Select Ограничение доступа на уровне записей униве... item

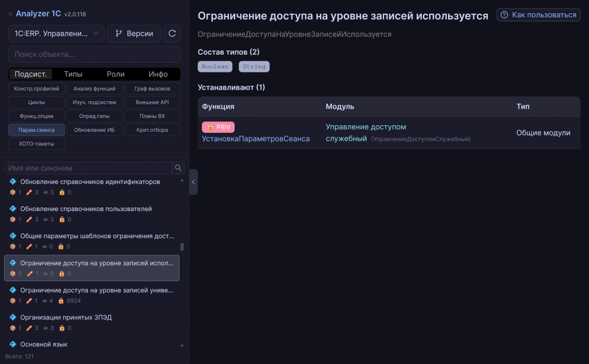91,295
